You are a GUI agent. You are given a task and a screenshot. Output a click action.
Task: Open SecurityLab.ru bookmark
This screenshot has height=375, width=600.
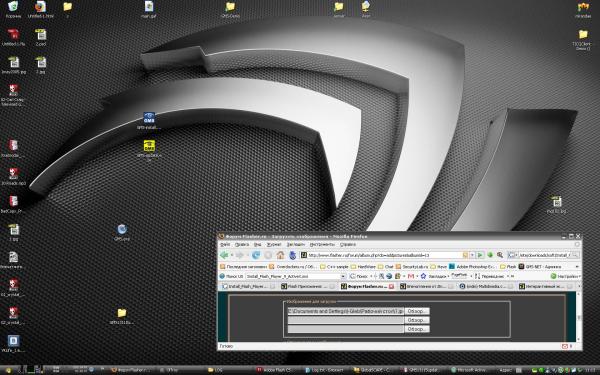[x=412, y=266]
